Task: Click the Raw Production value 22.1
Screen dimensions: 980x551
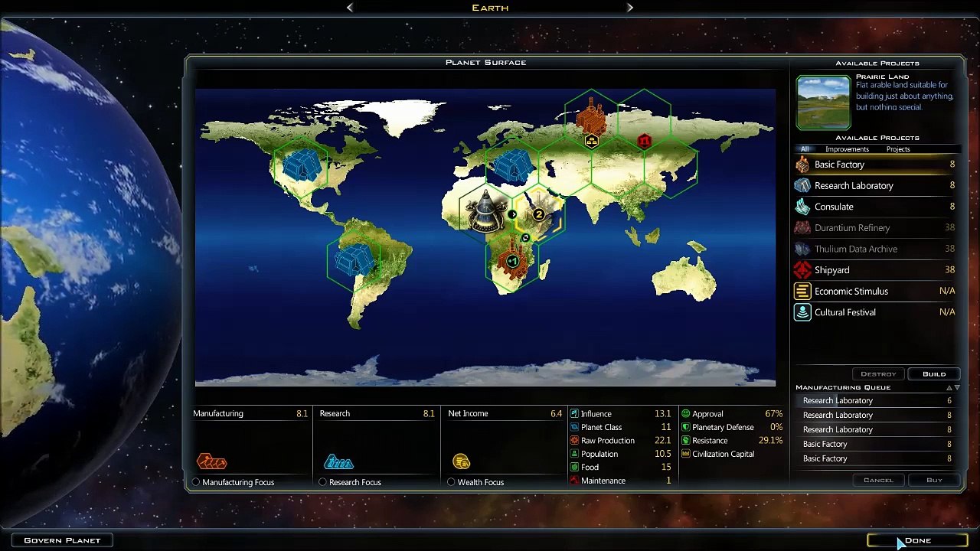Action: point(662,441)
